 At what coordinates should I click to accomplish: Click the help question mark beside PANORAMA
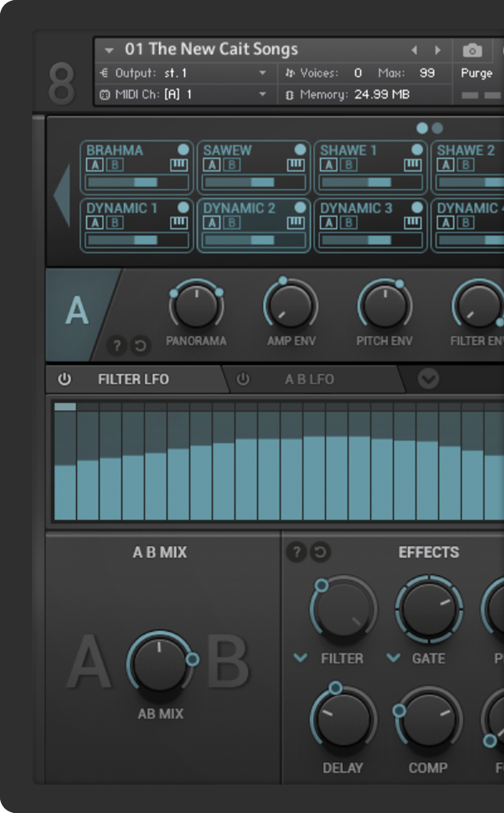point(117,345)
